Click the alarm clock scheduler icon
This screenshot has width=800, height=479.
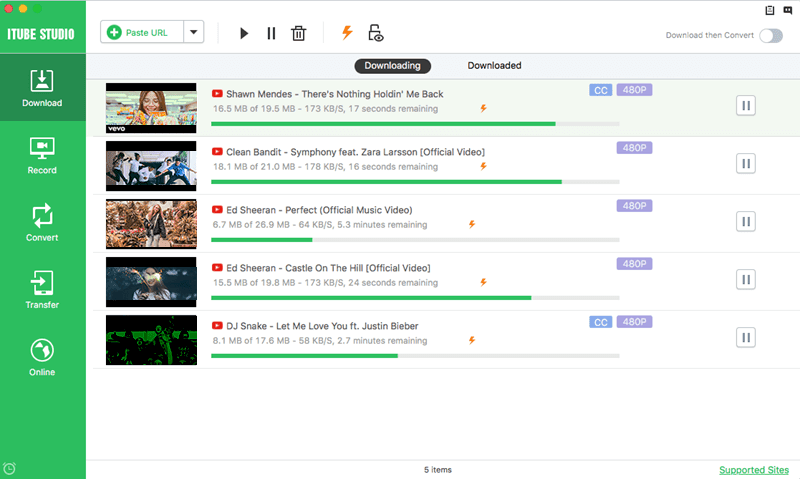(x=10, y=468)
